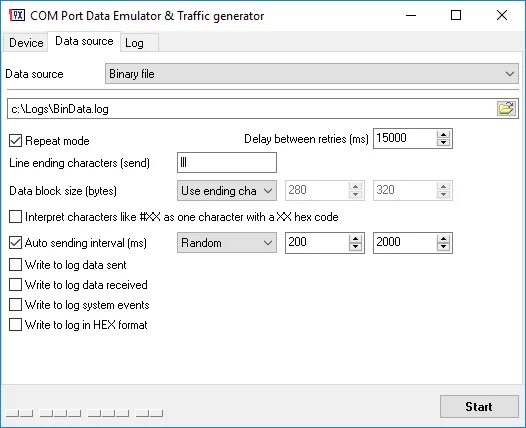Decrease the 2000 maximum interval value
Viewport: 526px width, 428px height.
tap(443, 247)
